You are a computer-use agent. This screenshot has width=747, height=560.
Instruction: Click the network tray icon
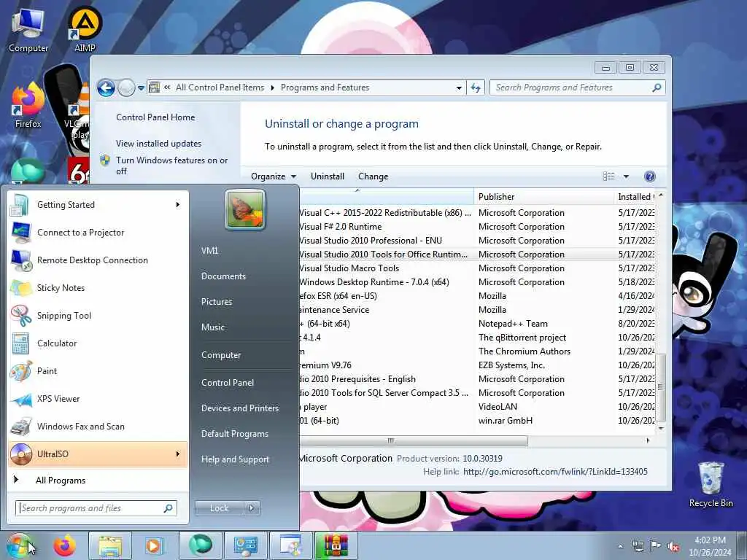point(638,546)
